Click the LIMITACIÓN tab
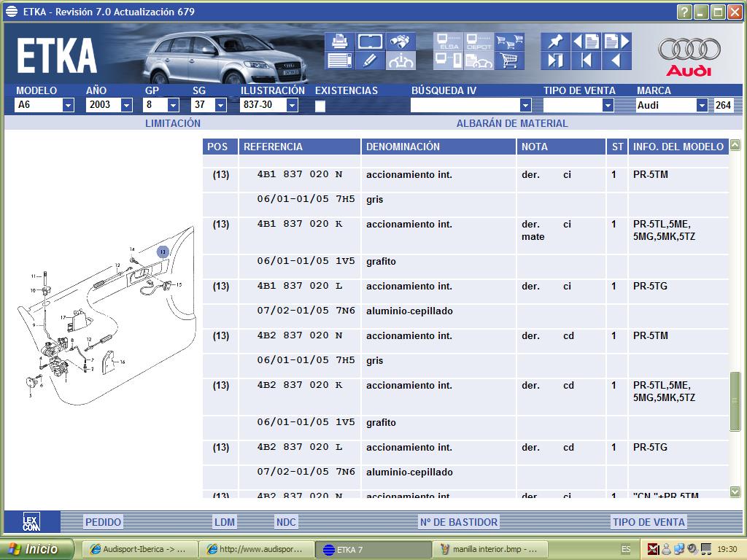This screenshot has width=747, height=560. (x=172, y=123)
